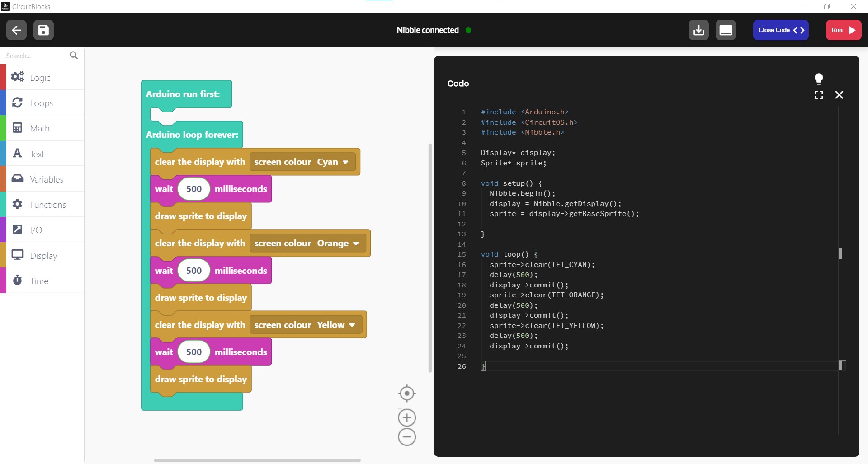Viewport: 868px width, 464px height.
Task: Click the Math calculator icon
Action: pos(17,128)
